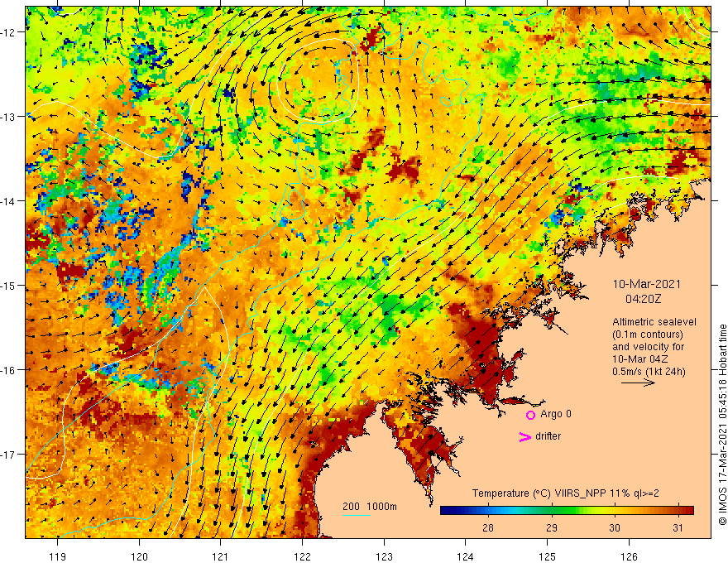Viewport: 728px width, 563px height.
Task: Click the 'drifter' legend label
Action: (x=548, y=436)
